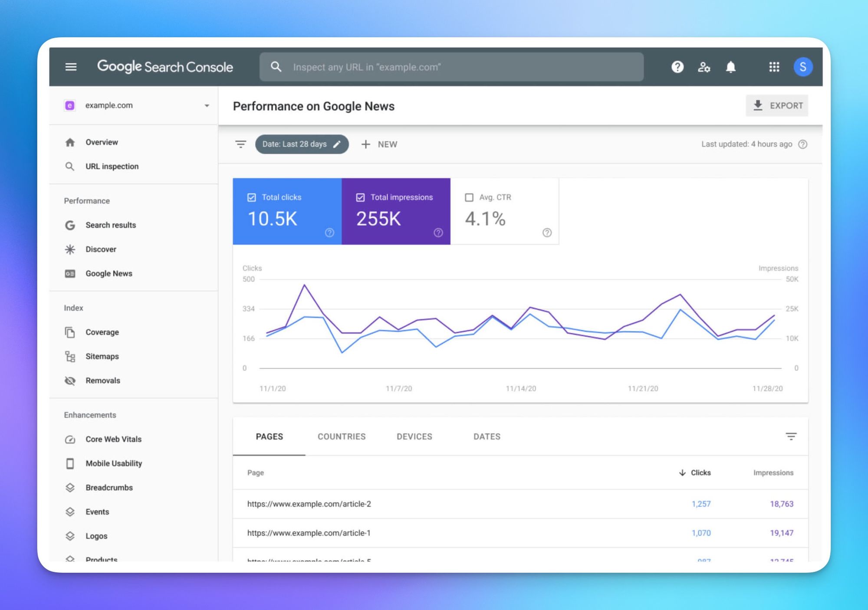Click the Page column header
The height and width of the screenshot is (610, 868).
[x=256, y=472]
